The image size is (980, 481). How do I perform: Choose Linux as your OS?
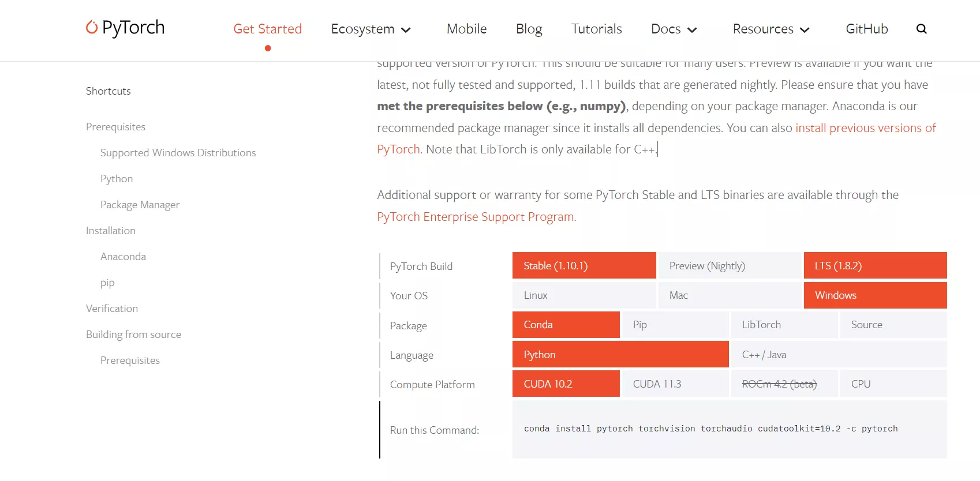(x=584, y=295)
